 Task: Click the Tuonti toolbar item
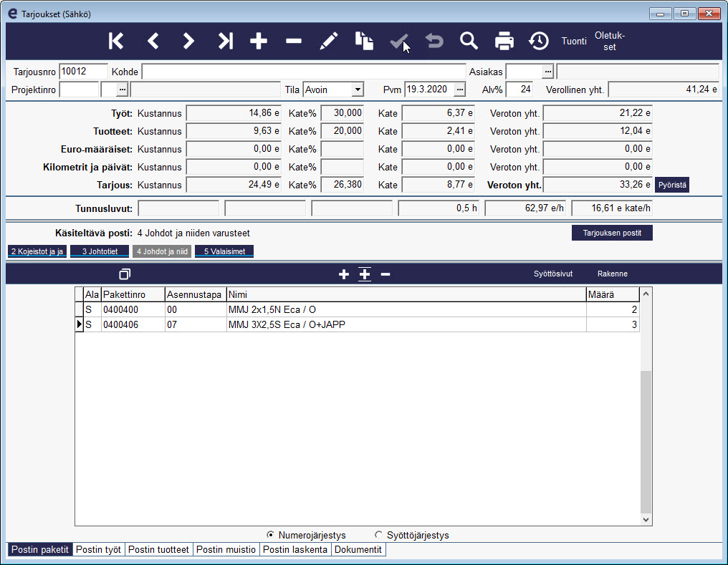click(574, 42)
